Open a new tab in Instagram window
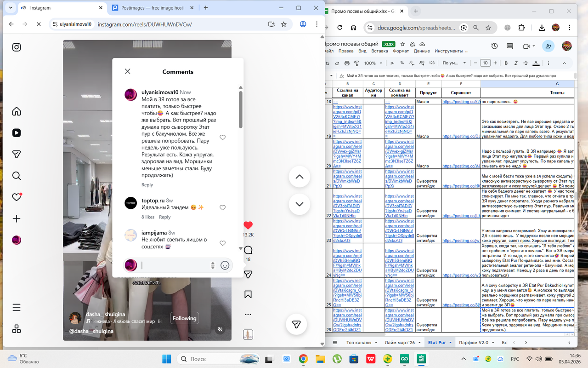This screenshot has height=368, width=588. tap(206, 8)
